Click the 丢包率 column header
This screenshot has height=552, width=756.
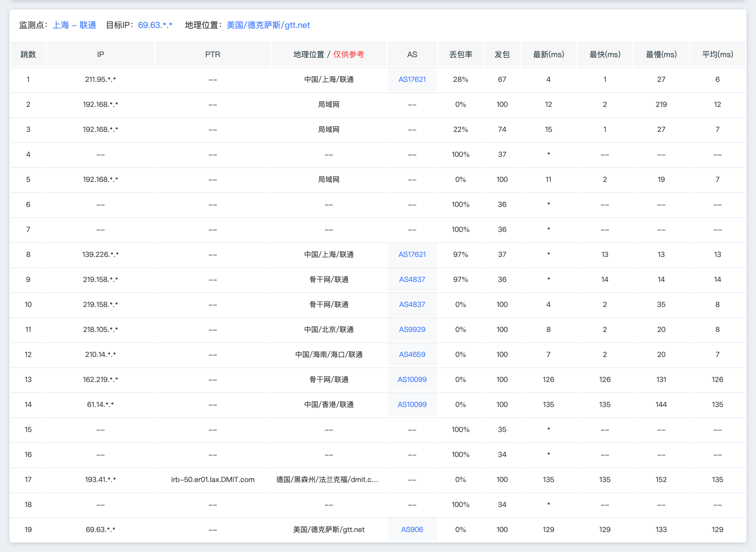461,54
